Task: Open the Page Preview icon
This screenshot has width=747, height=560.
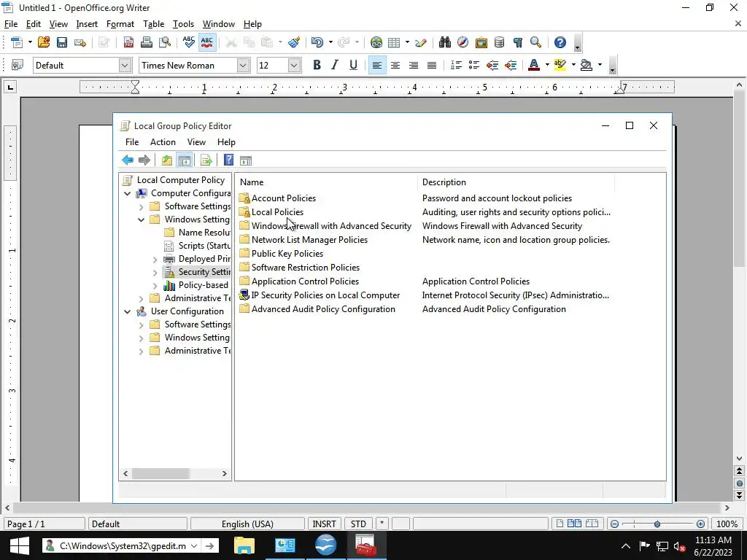Action: pos(165,42)
